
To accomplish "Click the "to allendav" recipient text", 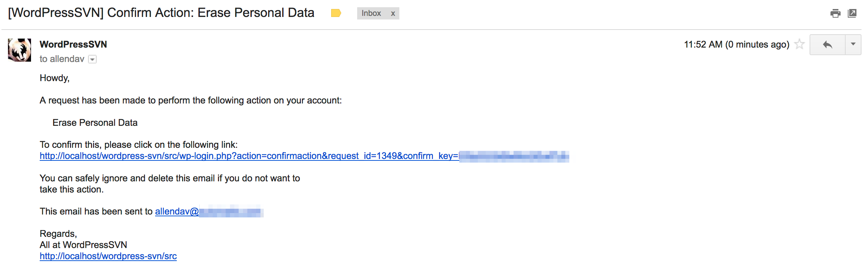I will click(62, 59).
